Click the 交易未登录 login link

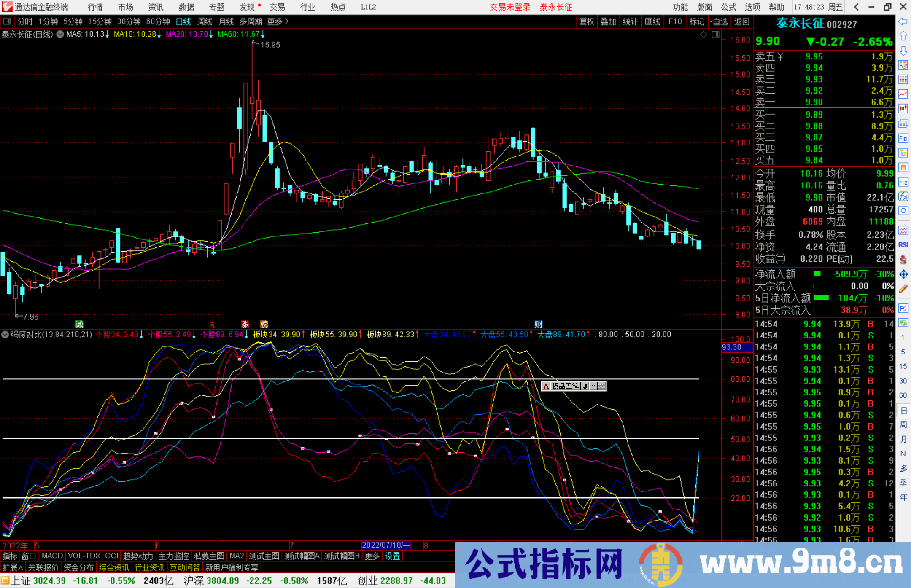coord(509,7)
